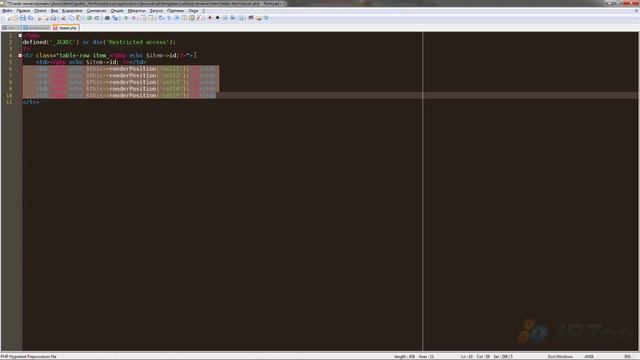Image resolution: width=640 pixels, height=360 pixels.
Task: Click the Ln/Col position status entry
Action: (476, 357)
